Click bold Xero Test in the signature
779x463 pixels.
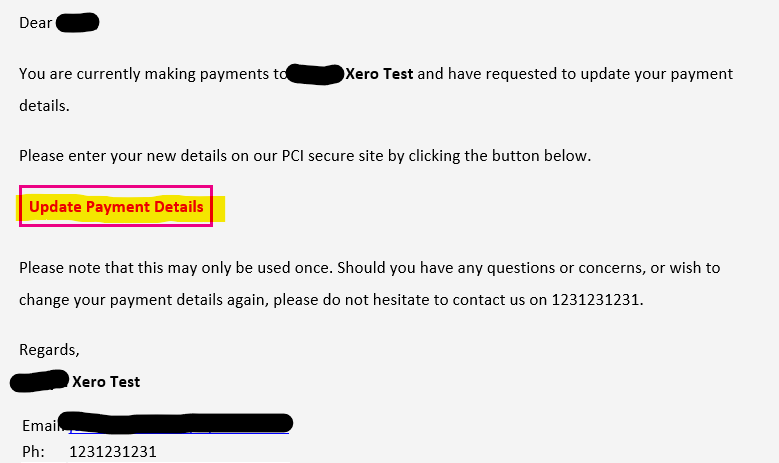pos(106,381)
